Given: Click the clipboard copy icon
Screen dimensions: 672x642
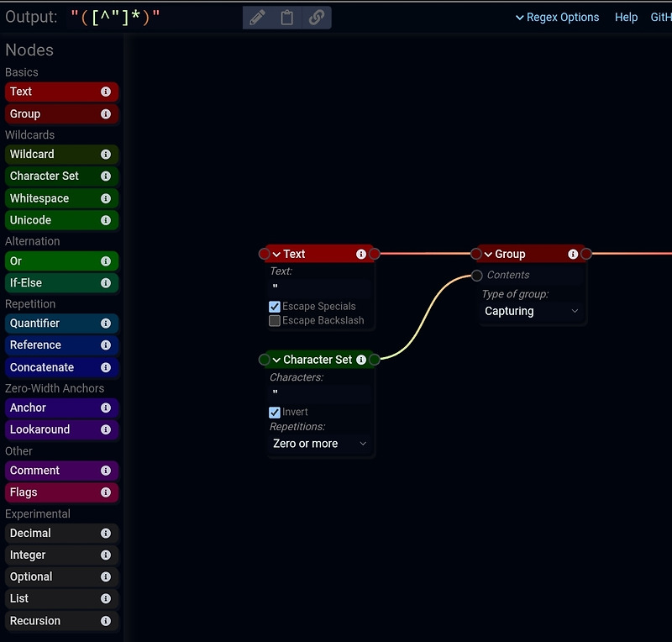Looking at the screenshot, I should coord(286,17).
